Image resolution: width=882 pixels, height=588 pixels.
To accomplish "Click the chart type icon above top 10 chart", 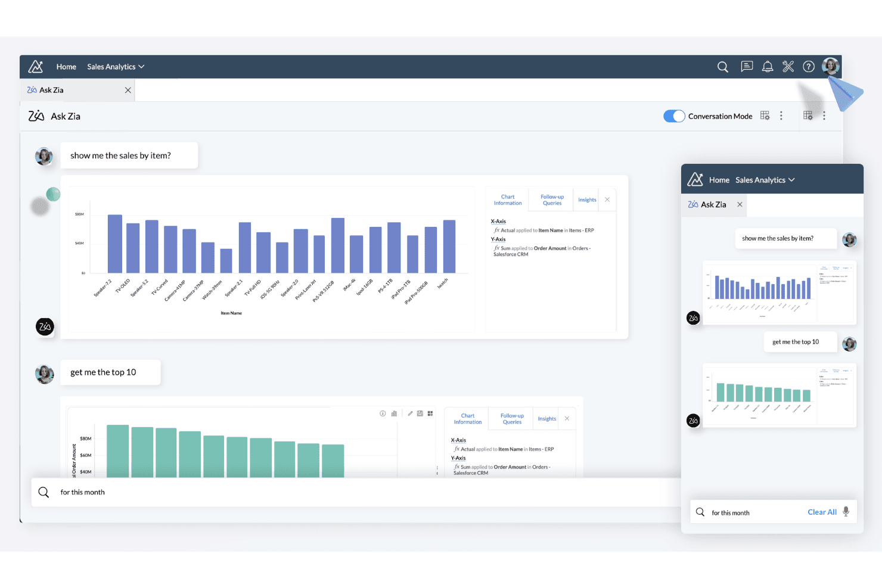I will pyautogui.click(x=394, y=413).
